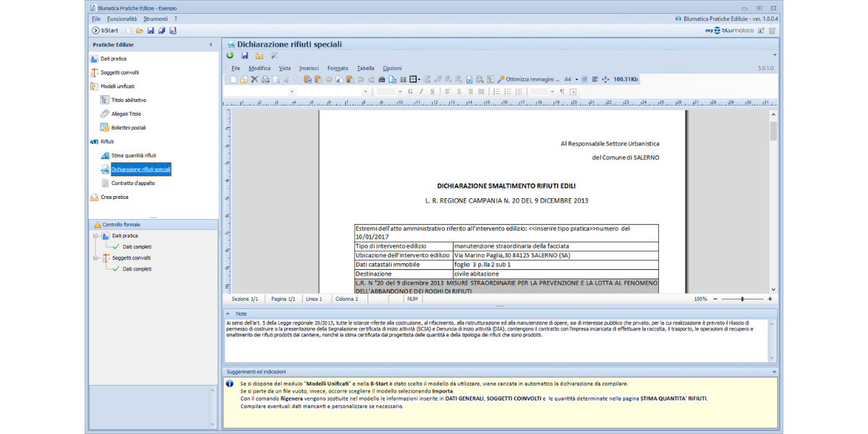This screenshot has height=434, width=868.
Task: Click the print icon in editor toolbar
Action: (265, 80)
